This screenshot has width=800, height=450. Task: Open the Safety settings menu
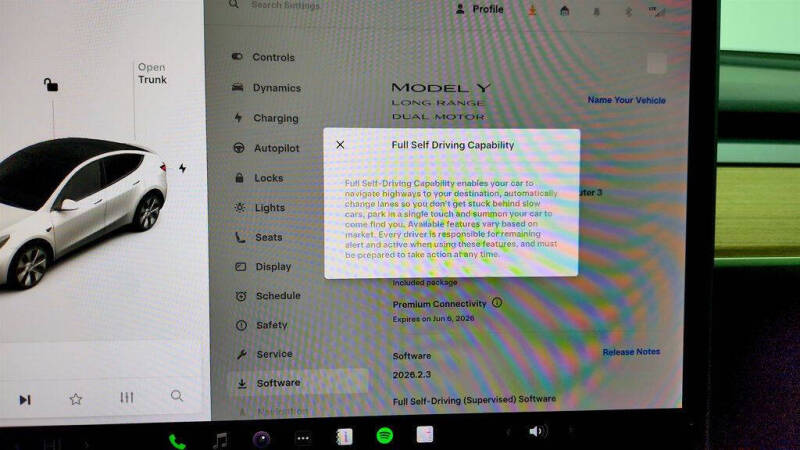tap(262, 324)
